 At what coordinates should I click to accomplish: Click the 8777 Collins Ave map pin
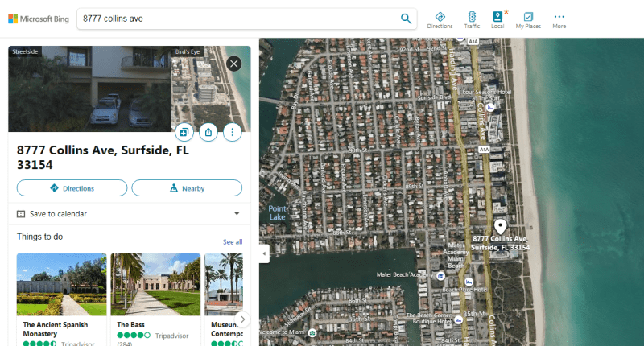point(500,226)
